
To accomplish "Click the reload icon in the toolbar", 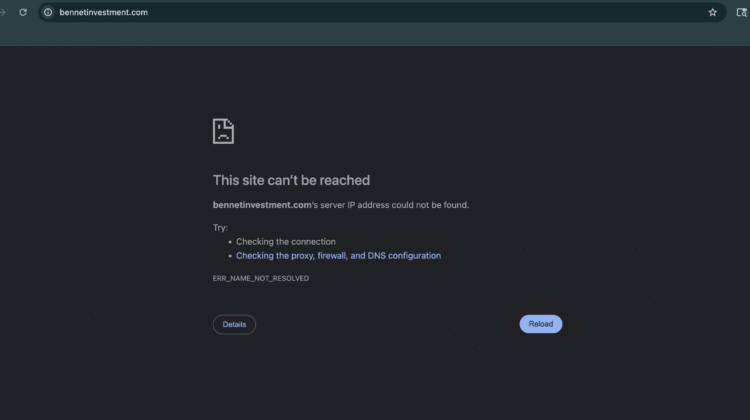I will tap(23, 12).
